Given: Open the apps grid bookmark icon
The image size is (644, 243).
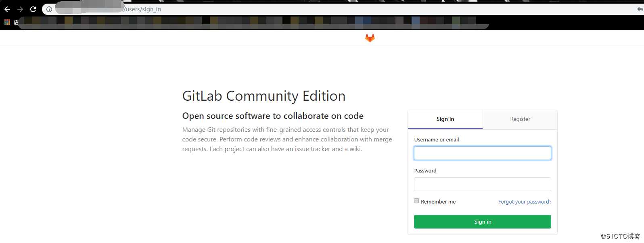Looking at the screenshot, I should click(7, 22).
